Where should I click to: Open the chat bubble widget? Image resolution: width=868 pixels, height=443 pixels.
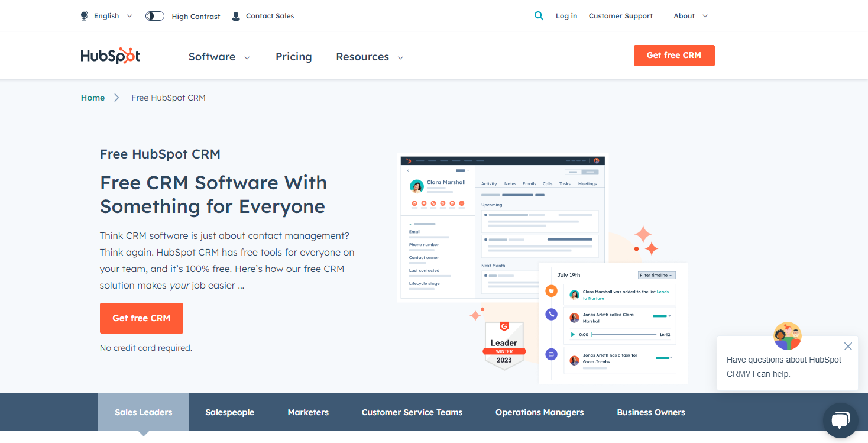[840, 420]
